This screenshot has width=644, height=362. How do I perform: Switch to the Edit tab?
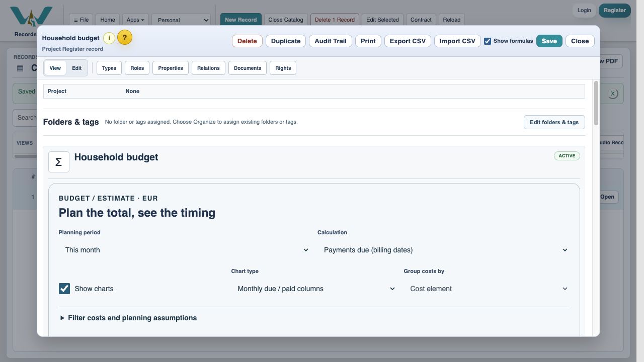click(76, 68)
